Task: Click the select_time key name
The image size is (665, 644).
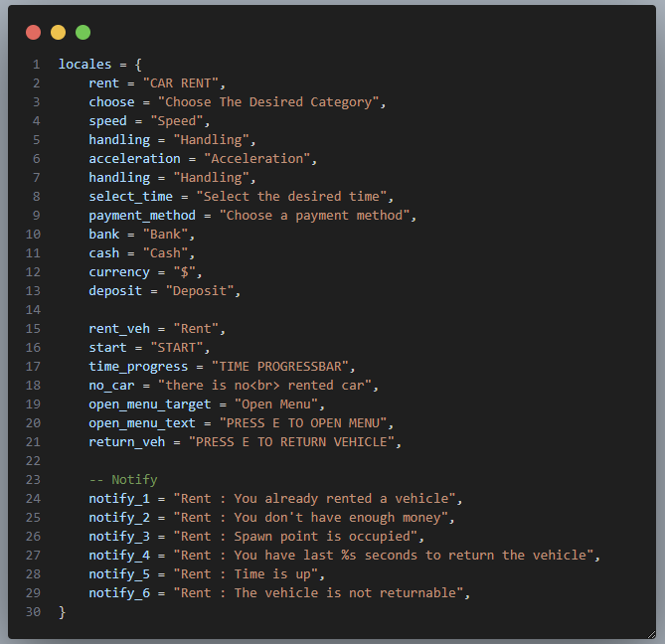Action: pos(130,197)
